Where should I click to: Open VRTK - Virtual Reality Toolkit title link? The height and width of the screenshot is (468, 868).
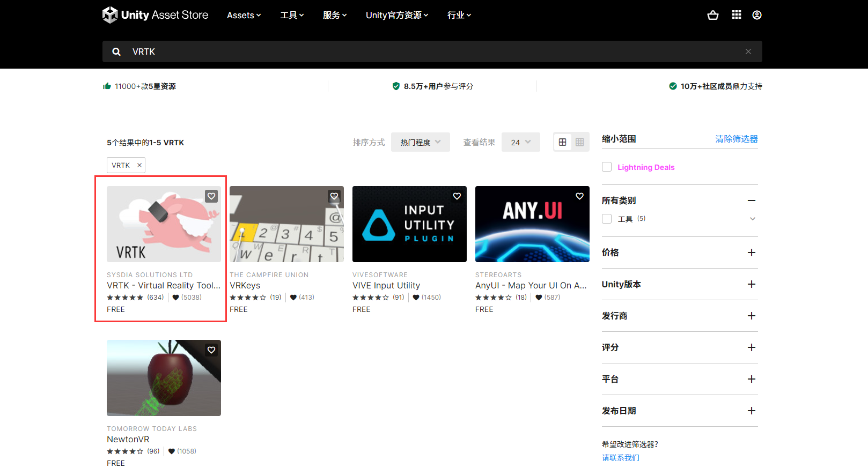pyautogui.click(x=164, y=285)
